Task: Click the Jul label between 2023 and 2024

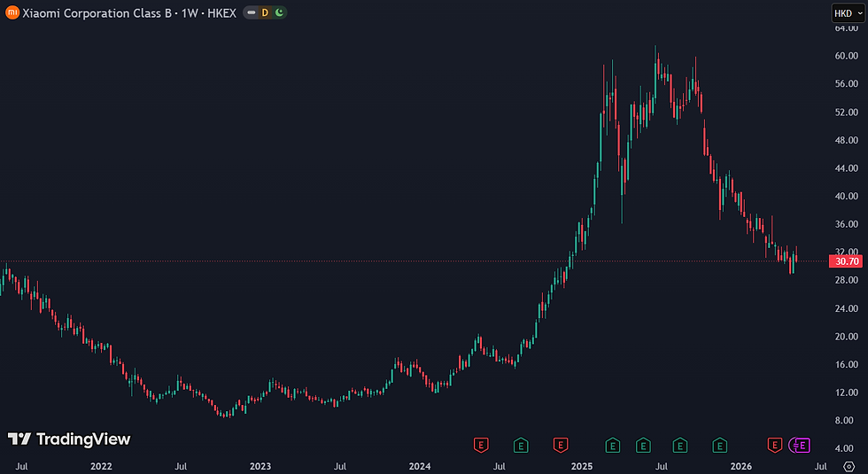Action: [340, 466]
